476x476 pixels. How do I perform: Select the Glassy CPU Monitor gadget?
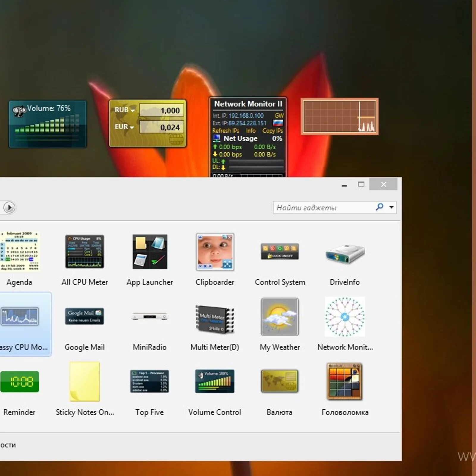pyautogui.click(x=20, y=316)
